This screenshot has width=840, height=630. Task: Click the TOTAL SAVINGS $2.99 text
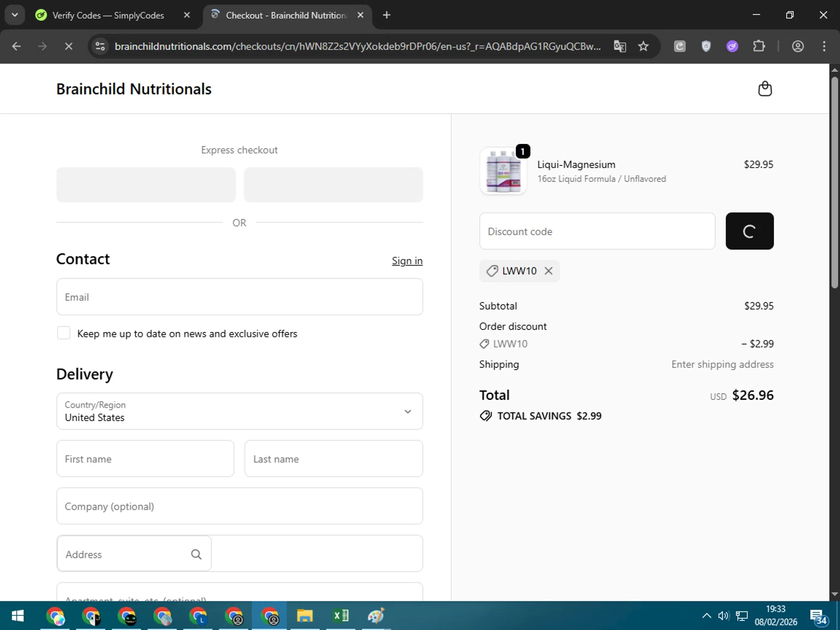click(549, 416)
